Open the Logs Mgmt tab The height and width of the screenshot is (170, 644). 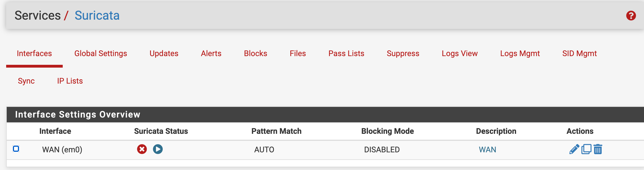520,53
